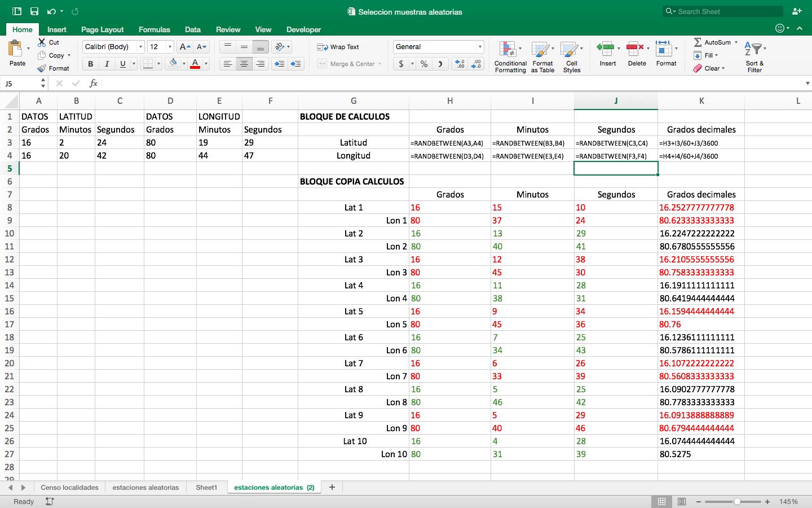812x508 pixels.
Task: Increase decimal places
Action: [x=459, y=64]
